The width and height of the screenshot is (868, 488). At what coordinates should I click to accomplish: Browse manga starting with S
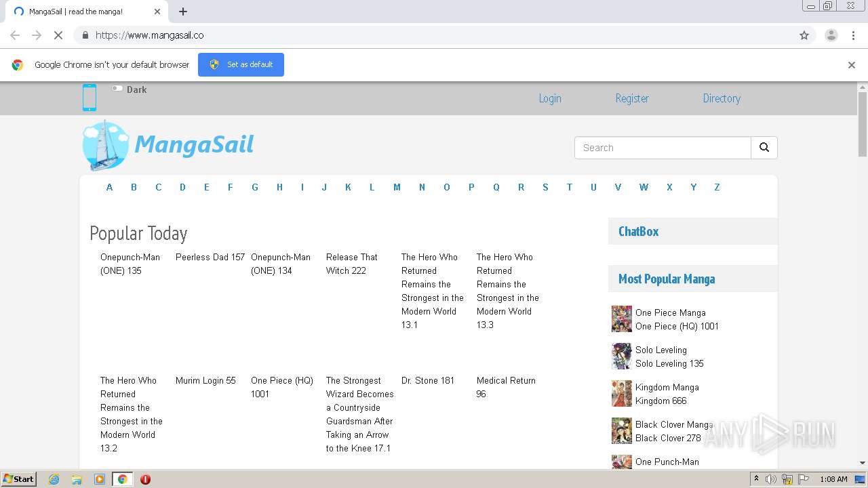click(545, 187)
